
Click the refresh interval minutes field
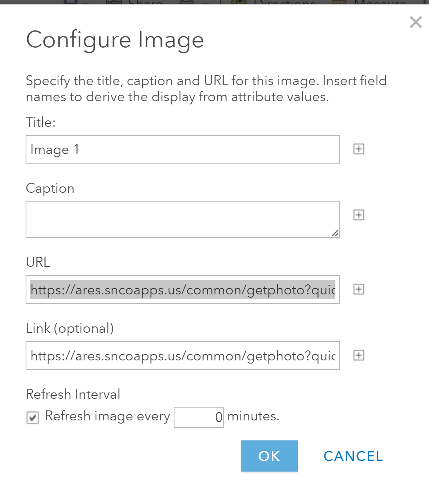pyautogui.click(x=198, y=417)
